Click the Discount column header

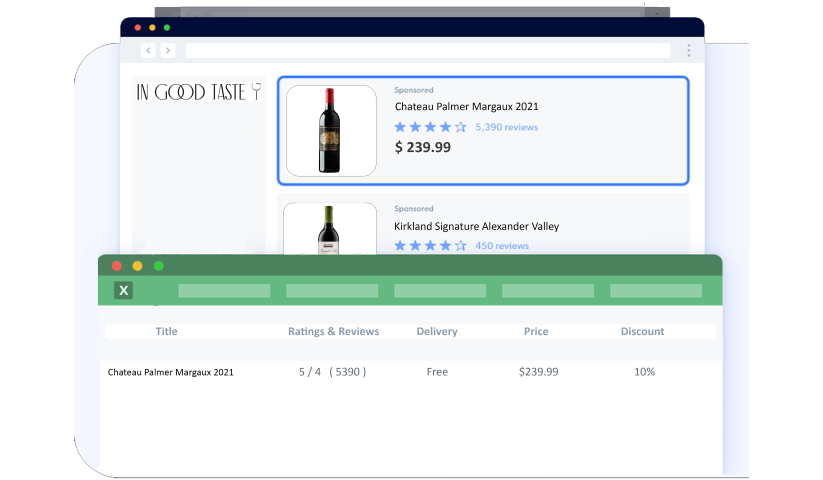(642, 332)
